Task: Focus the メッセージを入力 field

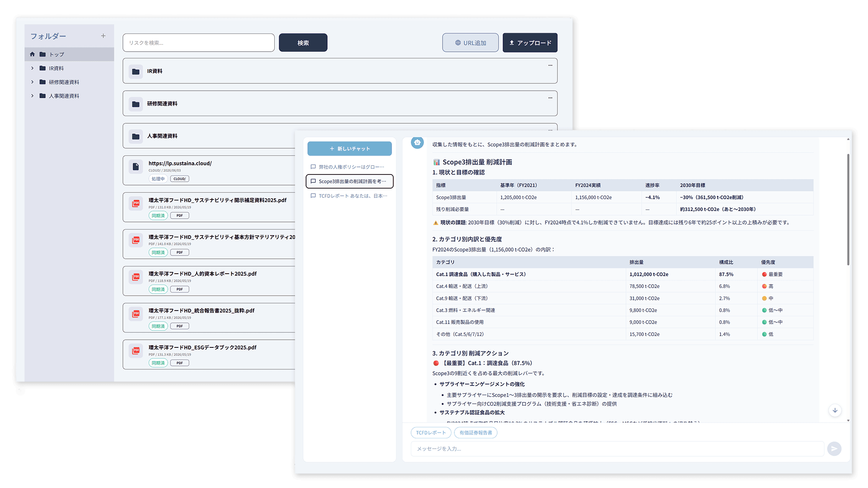Action: [617, 449]
